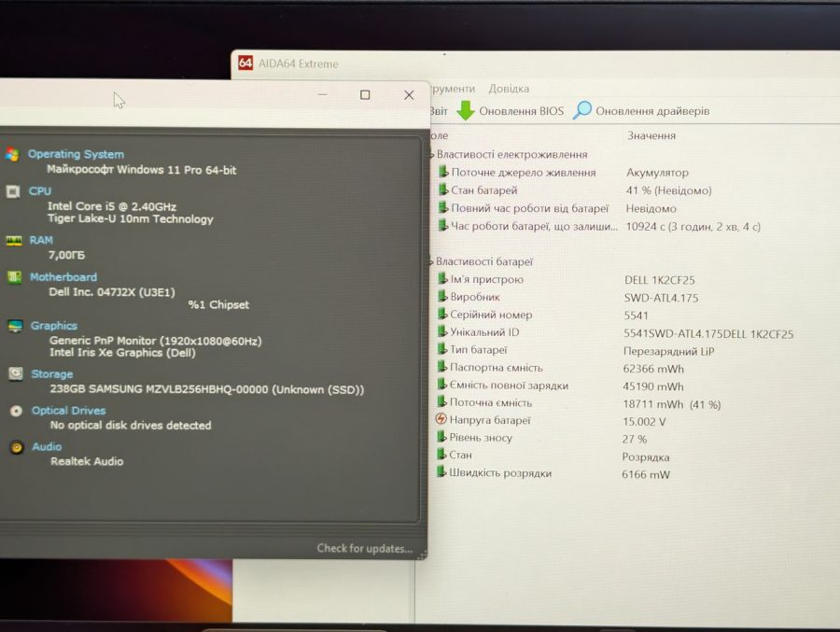
Task: Minimize the system summary window
Action: point(322,94)
